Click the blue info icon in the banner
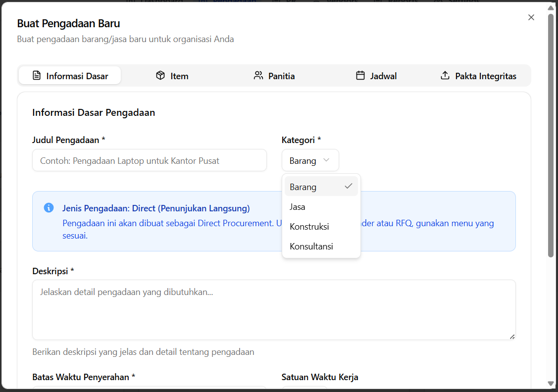 tap(49, 208)
